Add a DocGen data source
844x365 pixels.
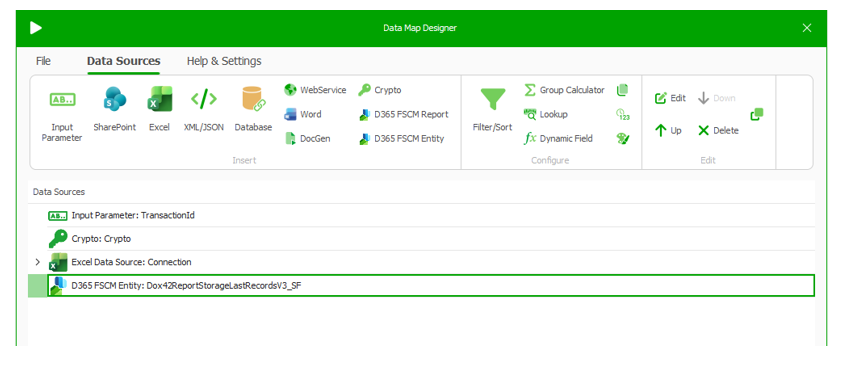(307, 138)
